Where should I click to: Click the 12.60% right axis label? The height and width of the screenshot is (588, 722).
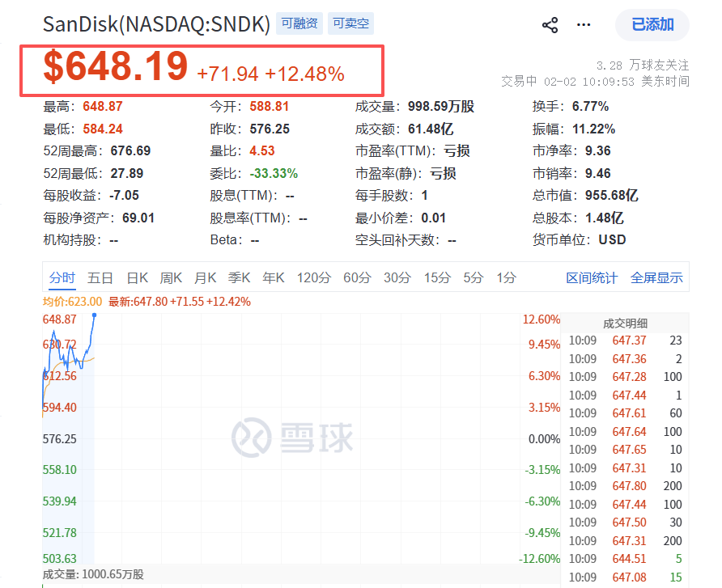click(x=541, y=319)
